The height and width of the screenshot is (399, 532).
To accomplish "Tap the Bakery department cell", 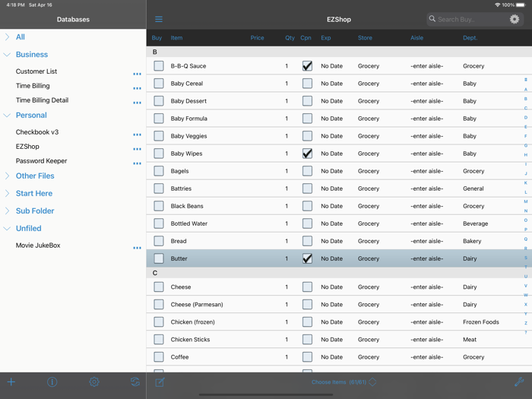I will [x=472, y=241].
